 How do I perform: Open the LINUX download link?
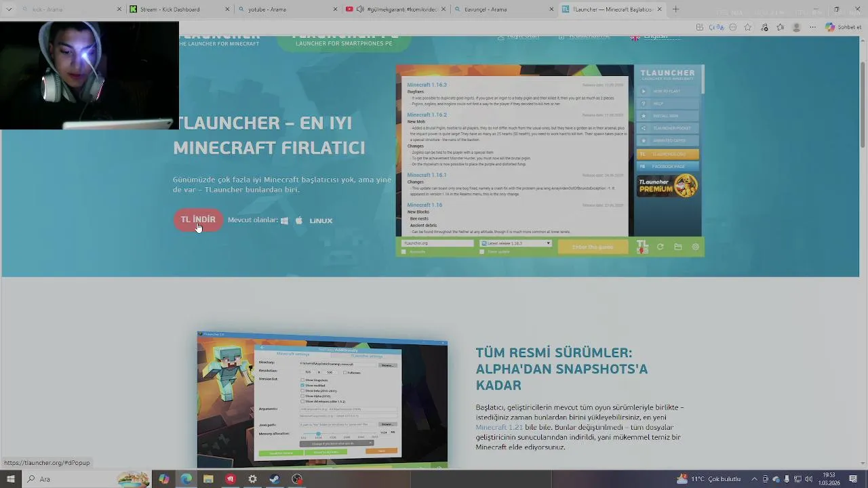[321, 220]
